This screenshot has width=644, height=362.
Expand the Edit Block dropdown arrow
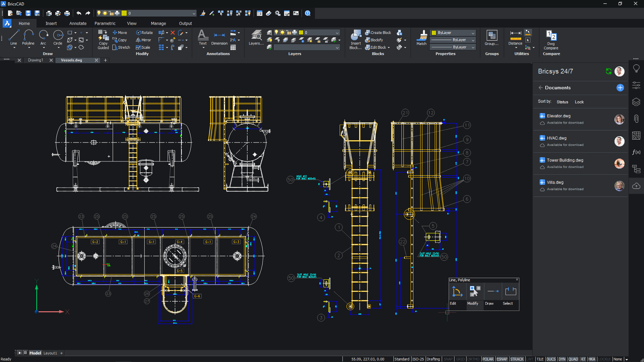point(389,47)
